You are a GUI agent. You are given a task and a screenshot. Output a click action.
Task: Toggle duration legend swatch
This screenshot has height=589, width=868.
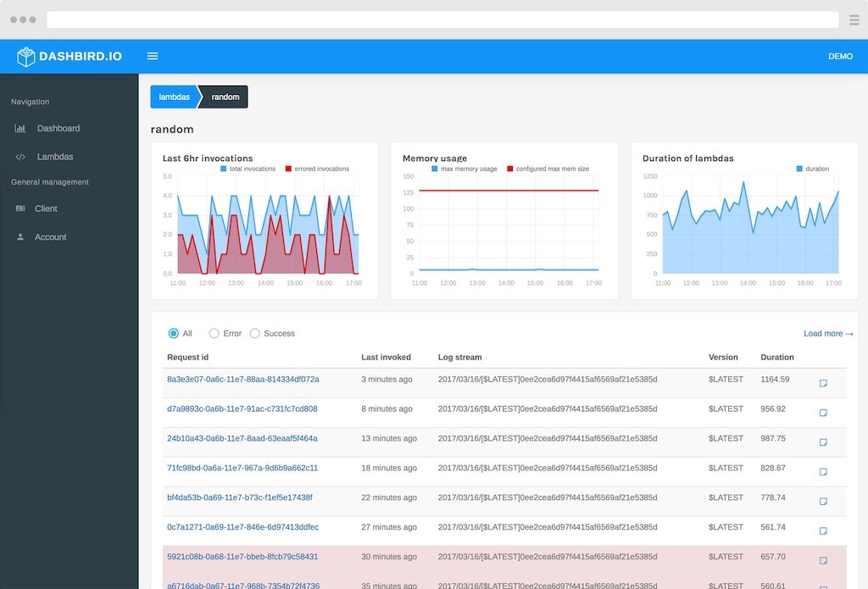coord(799,169)
